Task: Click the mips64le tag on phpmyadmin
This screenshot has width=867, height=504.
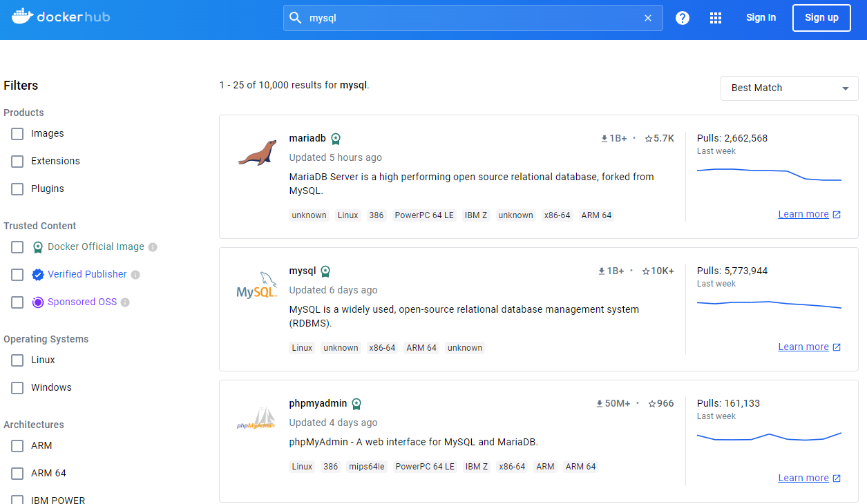Action: click(x=366, y=467)
